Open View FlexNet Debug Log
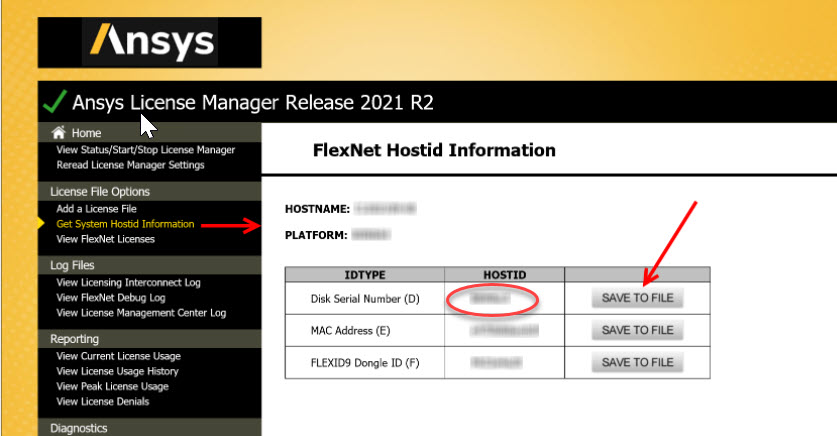Screen dimensions: 837x436 111,297
